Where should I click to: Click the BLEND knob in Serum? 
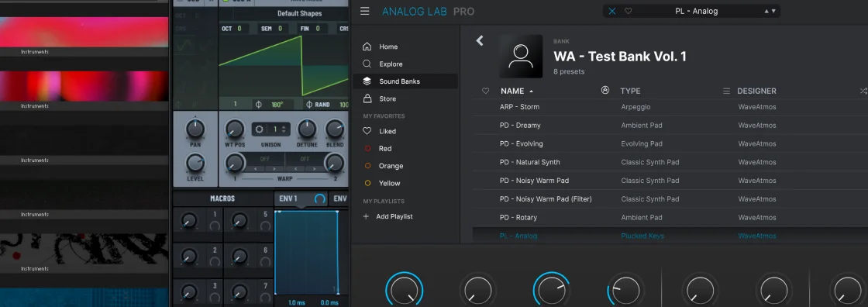(335, 129)
